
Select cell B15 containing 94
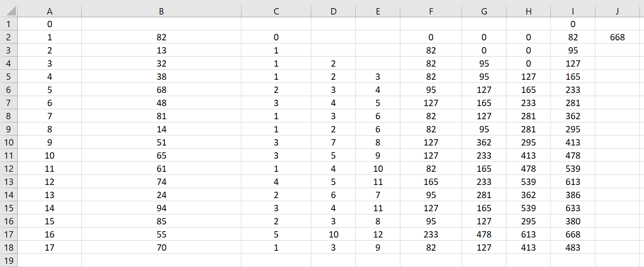click(161, 208)
